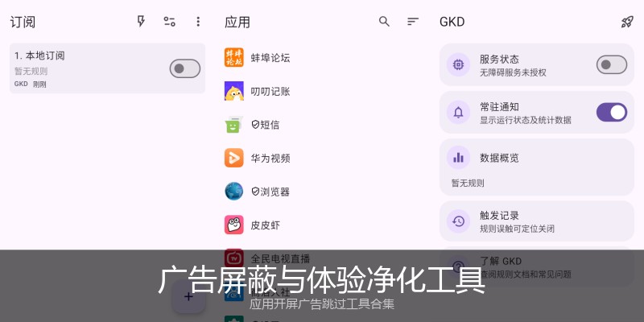Click the 服务状态 chip icon
The image size is (644, 322).
[458, 64]
